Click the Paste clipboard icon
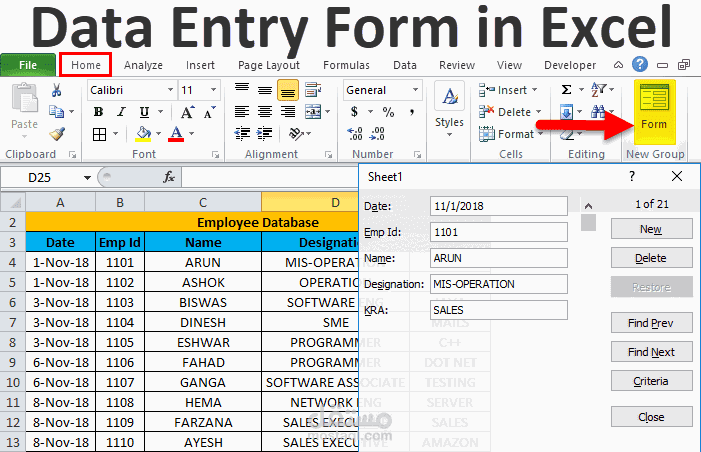The height and width of the screenshot is (452, 701). tap(25, 98)
